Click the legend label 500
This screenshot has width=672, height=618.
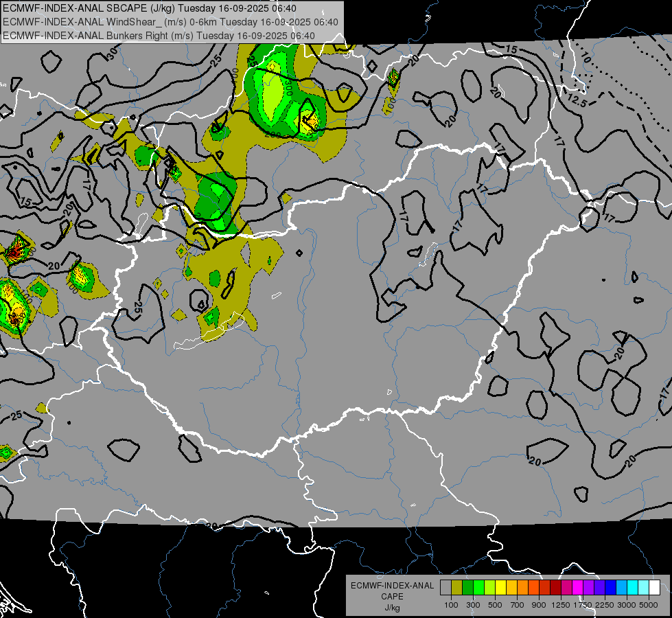click(x=495, y=605)
